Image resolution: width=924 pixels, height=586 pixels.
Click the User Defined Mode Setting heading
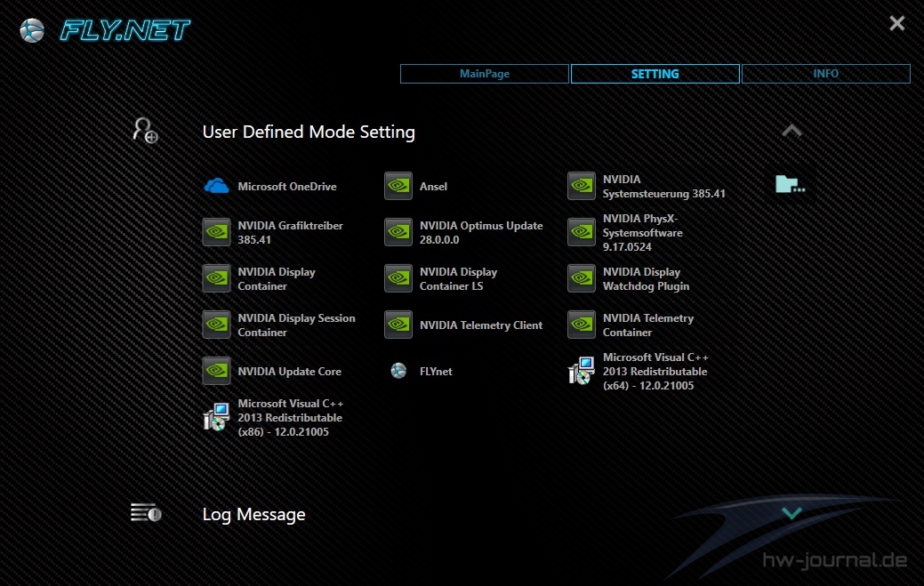click(309, 132)
